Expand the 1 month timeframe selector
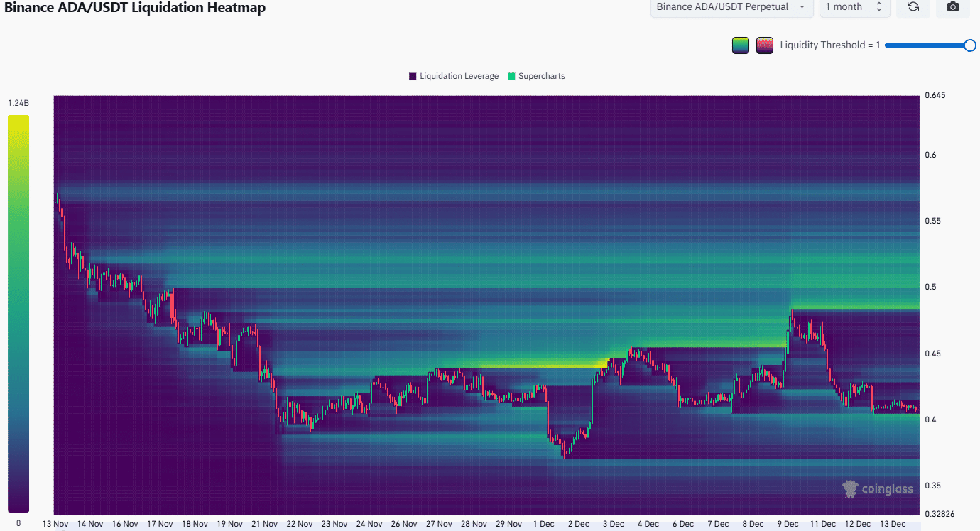The image size is (980, 531). [849, 8]
